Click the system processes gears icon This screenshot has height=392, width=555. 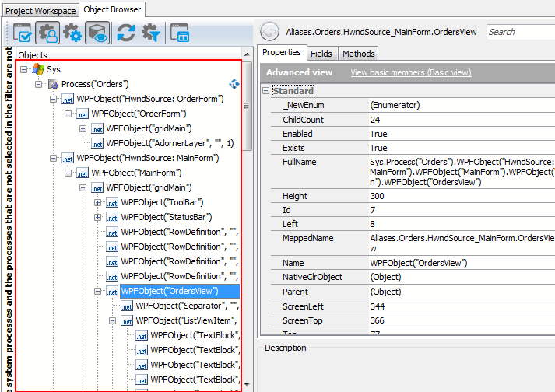coord(72,33)
